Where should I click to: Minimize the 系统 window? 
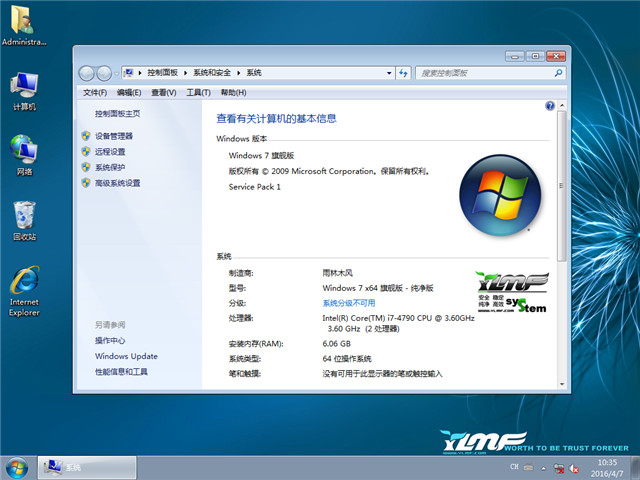(515, 56)
